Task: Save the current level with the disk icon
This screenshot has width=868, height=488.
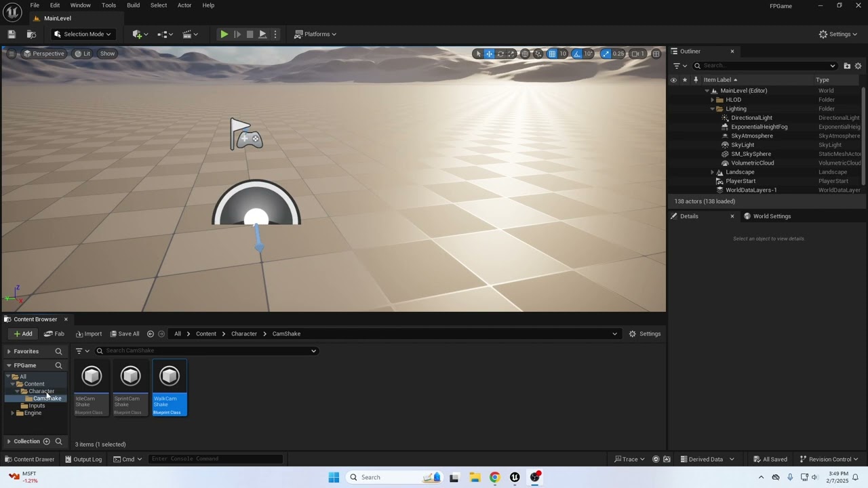Action: pos(12,34)
